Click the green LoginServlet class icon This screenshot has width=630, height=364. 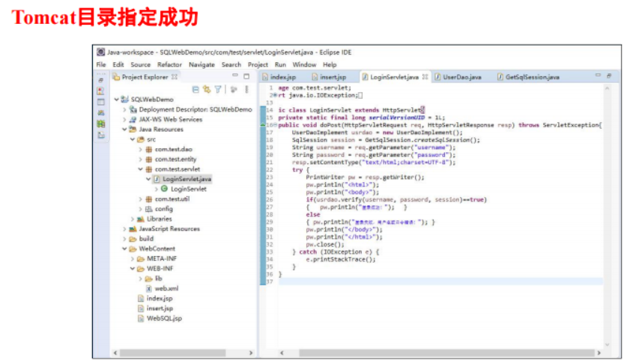click(164, 189)
